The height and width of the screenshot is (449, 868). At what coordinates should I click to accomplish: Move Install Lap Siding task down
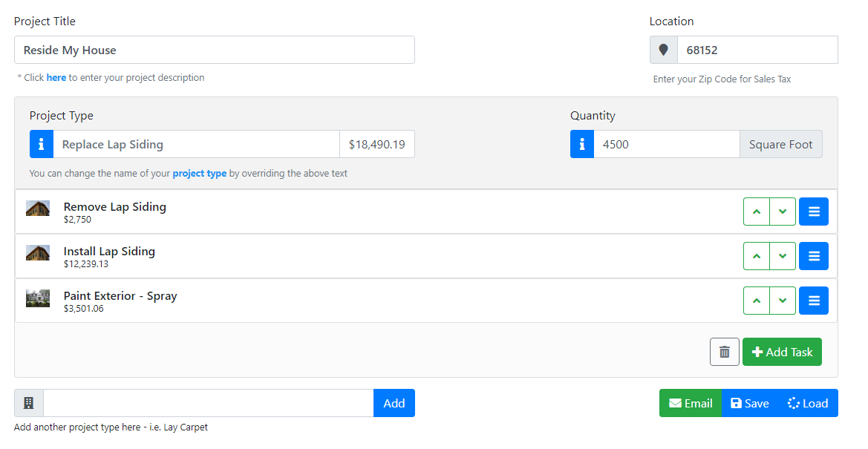coord(783,256)
